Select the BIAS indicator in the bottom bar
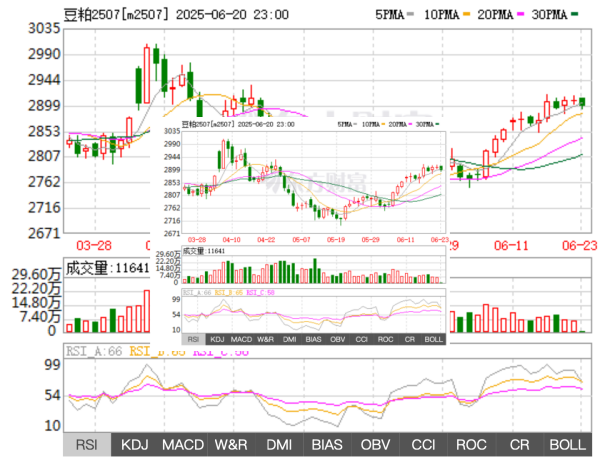 pos(328,444)
